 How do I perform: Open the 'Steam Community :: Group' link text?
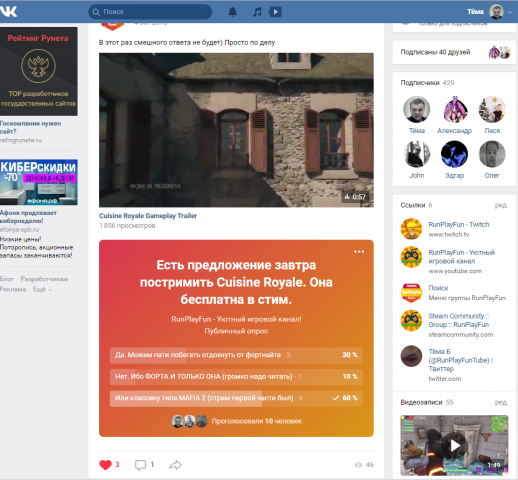pyautogui.click(x=459, y=320)
